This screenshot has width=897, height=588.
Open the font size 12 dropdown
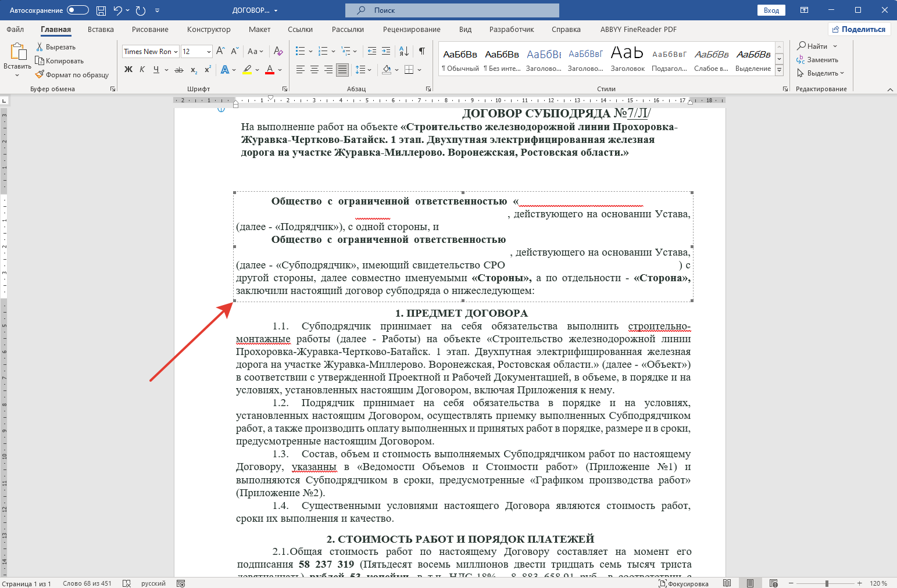[209, 52]
